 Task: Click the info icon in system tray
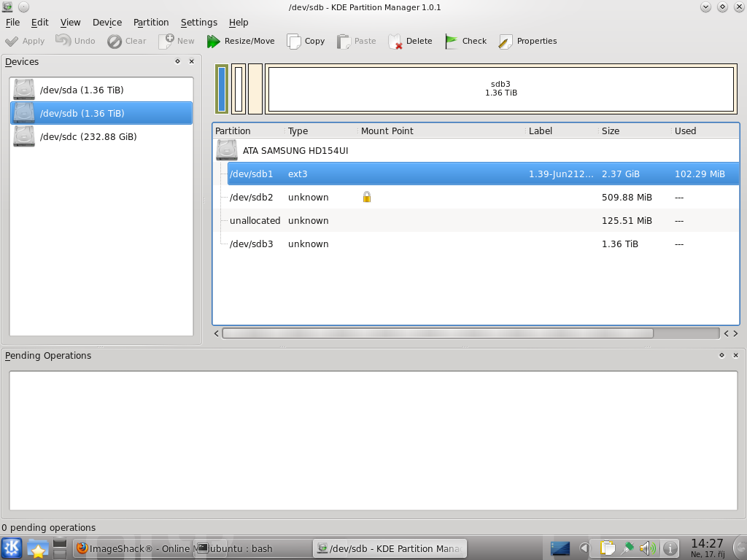tap(670, 548)
